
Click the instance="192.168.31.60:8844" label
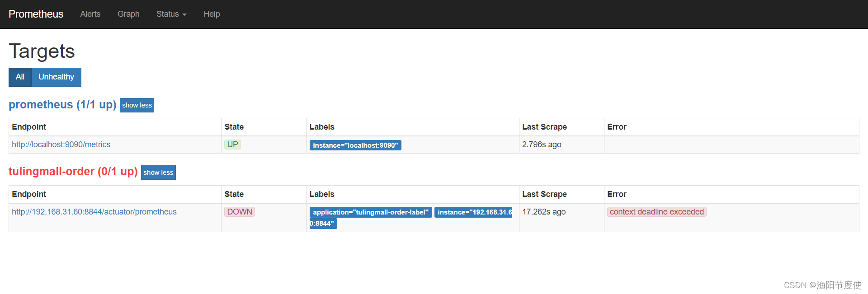click(x=473, y=212)
